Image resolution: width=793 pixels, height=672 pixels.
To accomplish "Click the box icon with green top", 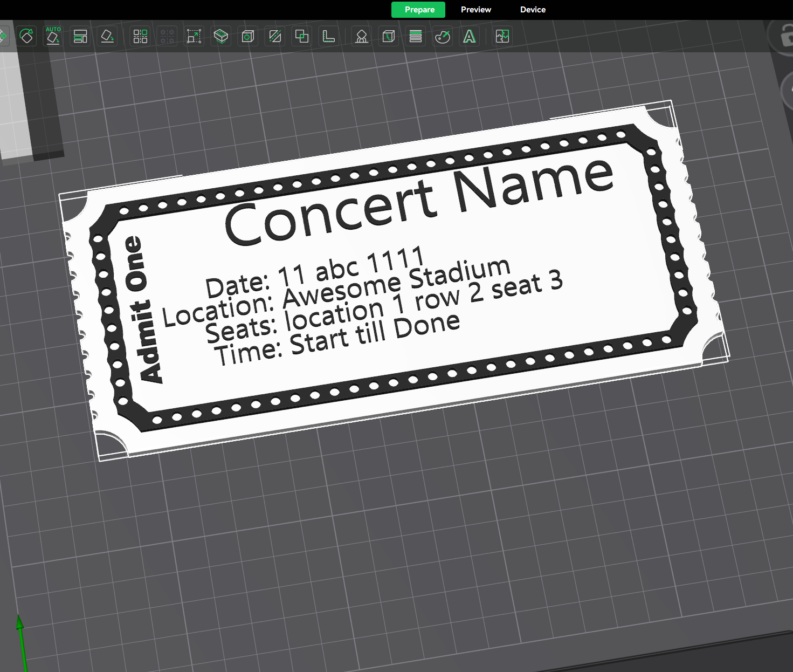I will click(221, 36).
